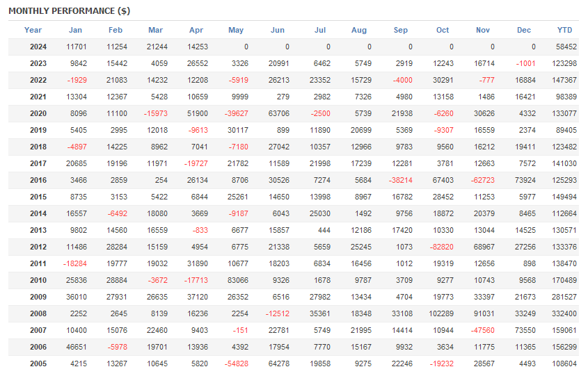Click the Oct column header

pyautogui.click(x=443, y=30)
